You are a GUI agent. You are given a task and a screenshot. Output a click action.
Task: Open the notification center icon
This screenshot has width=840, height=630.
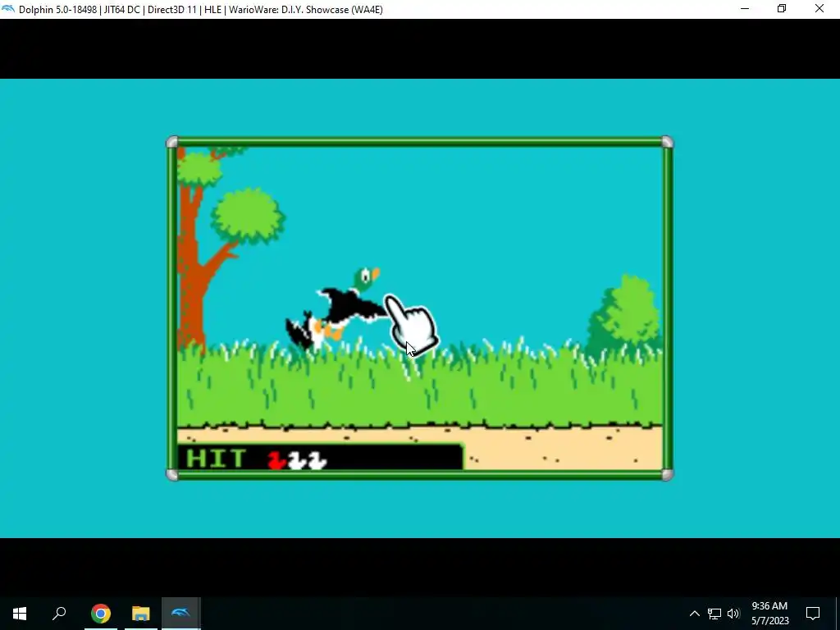(x=813, y=614)
